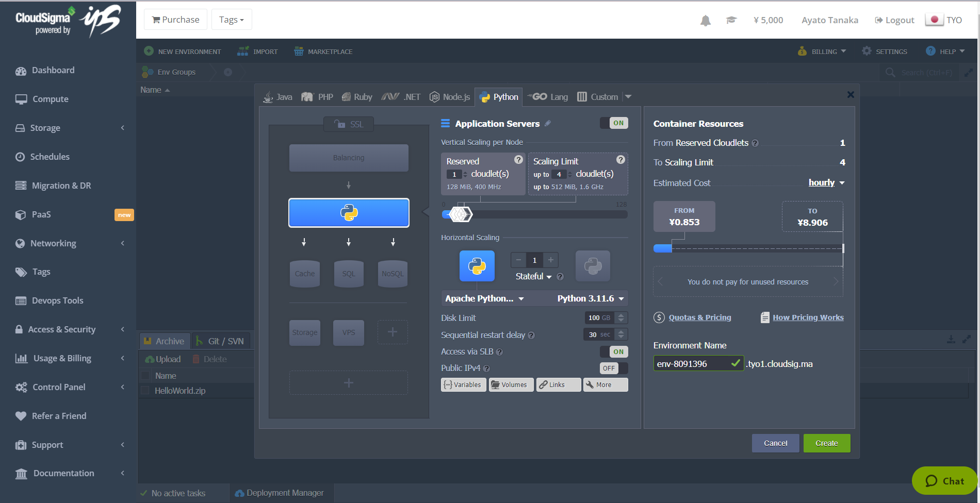This screenshot has height=503, width=980.
Task: Click the Environment Name input field
Action: 698,364
